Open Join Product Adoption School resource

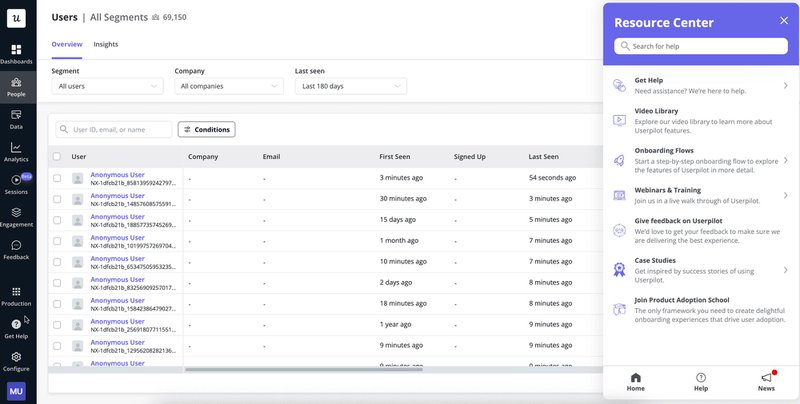(x=702, y=309)
